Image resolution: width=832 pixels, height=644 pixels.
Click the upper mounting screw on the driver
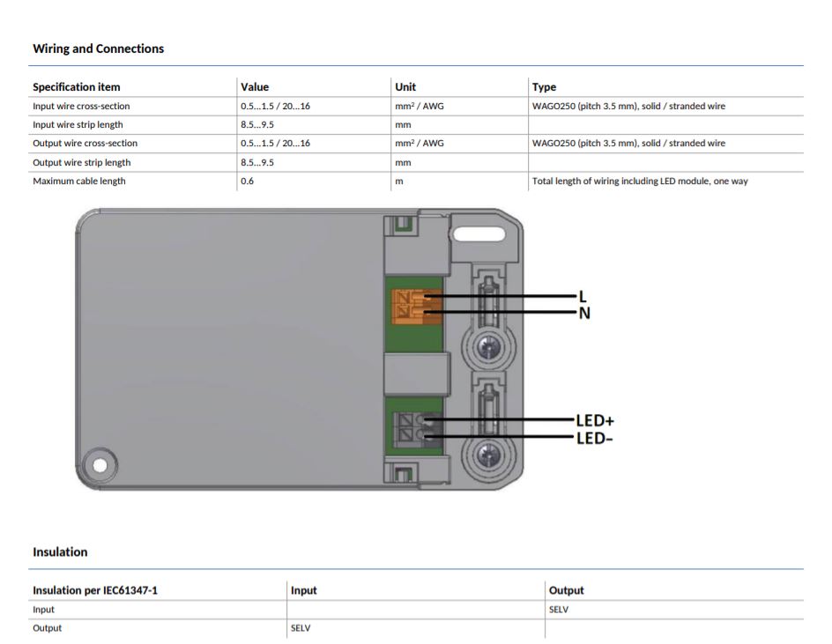tap(488, 348)
